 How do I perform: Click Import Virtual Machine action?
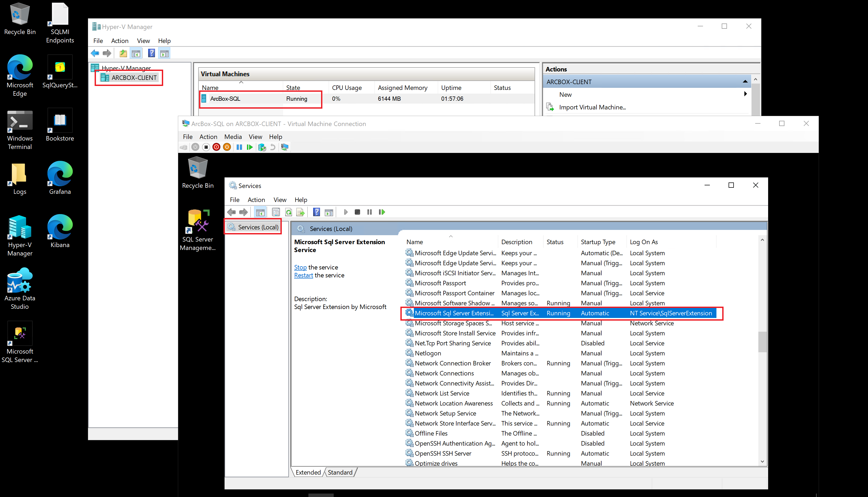point(592,107)
